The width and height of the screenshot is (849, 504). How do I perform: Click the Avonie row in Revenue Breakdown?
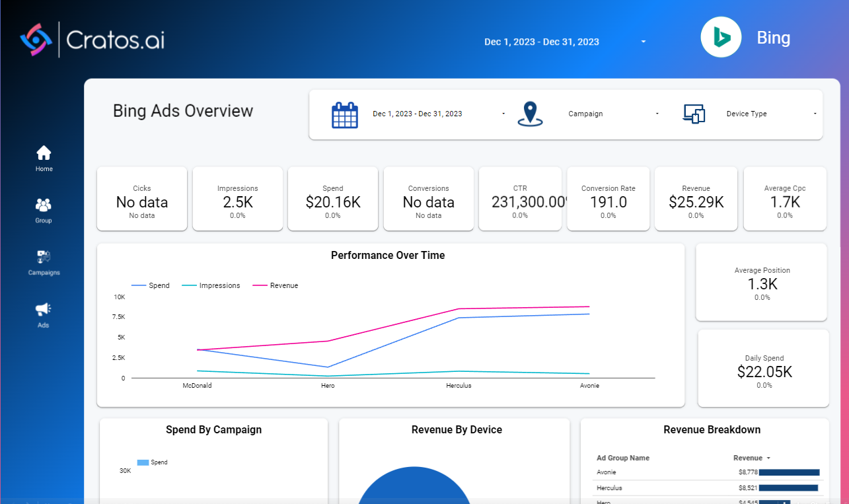pyautogui.click(x=708, y=472)
